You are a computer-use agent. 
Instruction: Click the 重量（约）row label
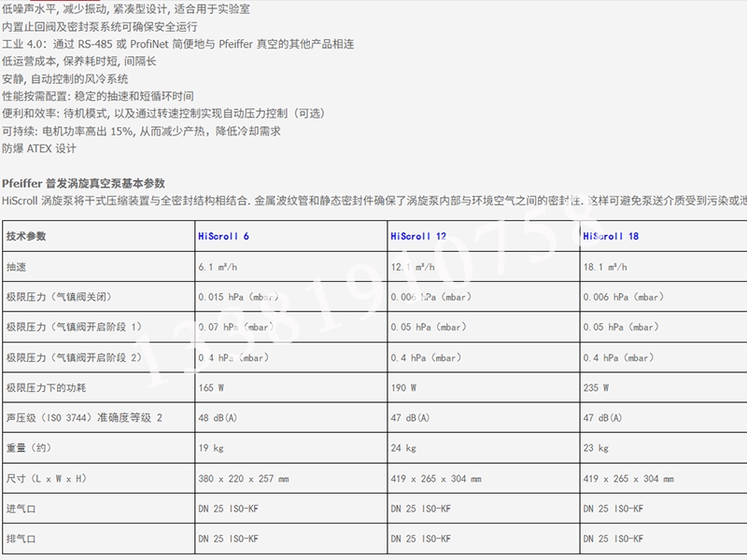click(x=29, y=448)
